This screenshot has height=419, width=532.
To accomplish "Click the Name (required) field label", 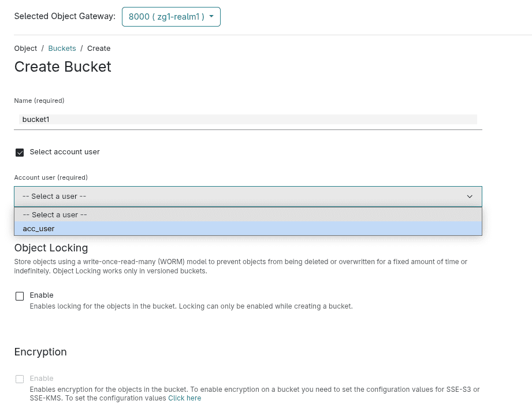I will click(39, 101).
